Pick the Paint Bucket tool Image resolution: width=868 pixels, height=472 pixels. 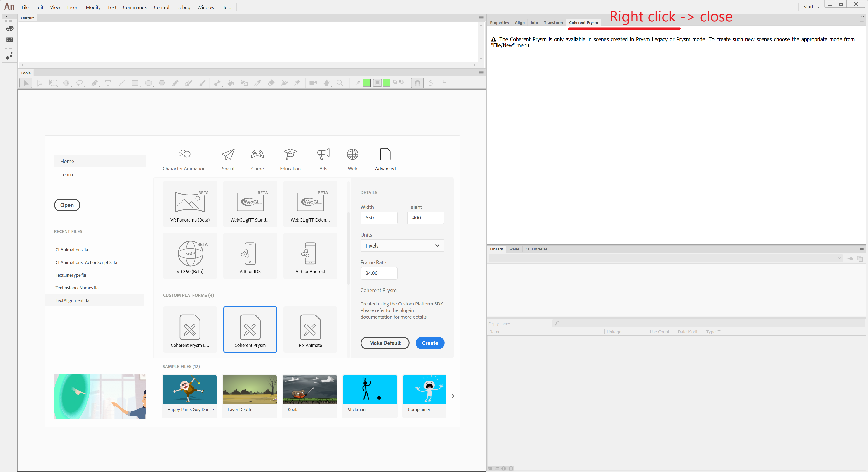tap(231, 83)
